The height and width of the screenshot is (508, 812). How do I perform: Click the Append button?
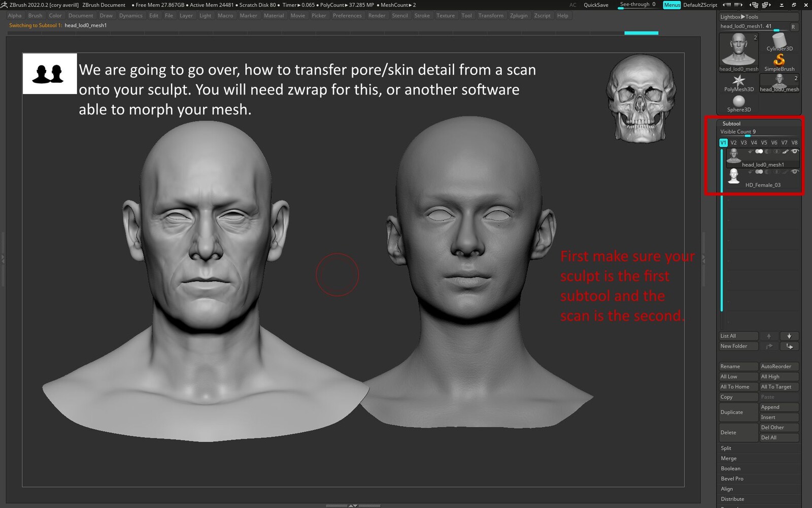[779, 407]
